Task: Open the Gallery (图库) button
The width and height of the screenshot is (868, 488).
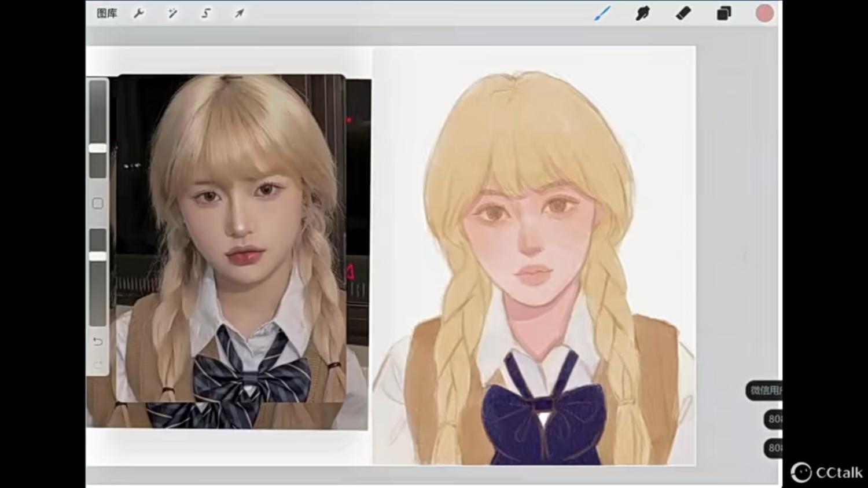Action: (107, 13)
